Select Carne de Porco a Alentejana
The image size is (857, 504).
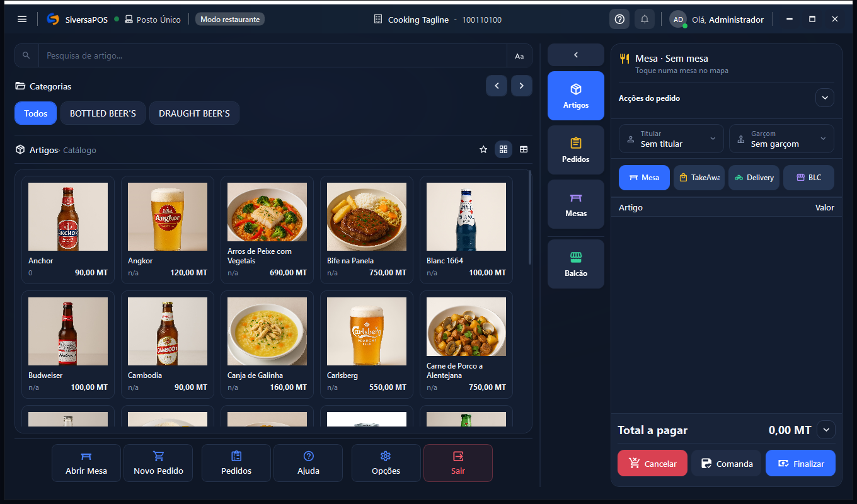(x=466, y=345)
